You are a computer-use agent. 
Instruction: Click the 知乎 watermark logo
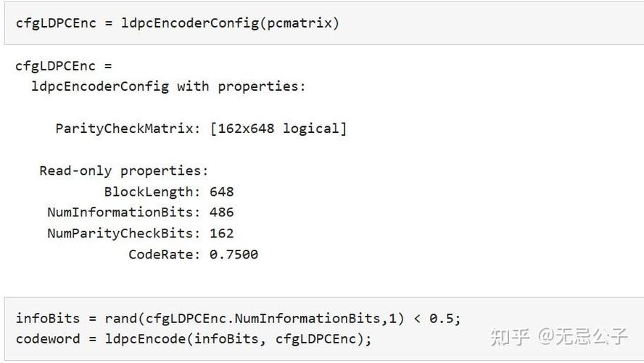[x=510, y=336]
